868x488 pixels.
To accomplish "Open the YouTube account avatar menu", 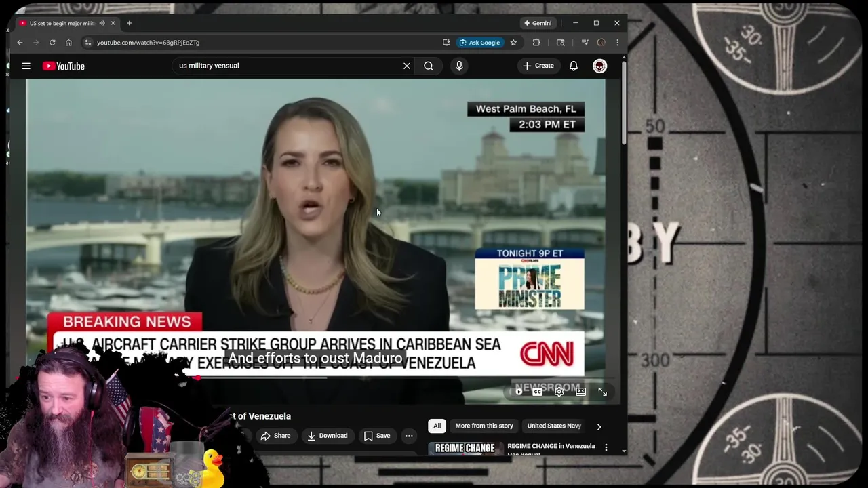I will pos(599,66).
